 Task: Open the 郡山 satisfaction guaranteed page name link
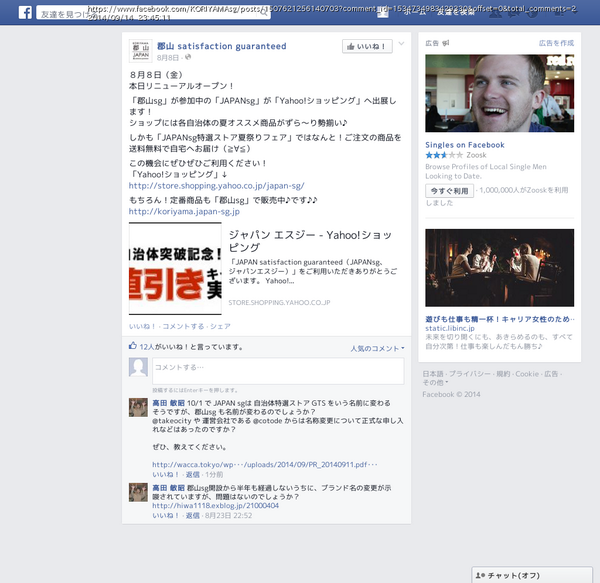[222, 46]
